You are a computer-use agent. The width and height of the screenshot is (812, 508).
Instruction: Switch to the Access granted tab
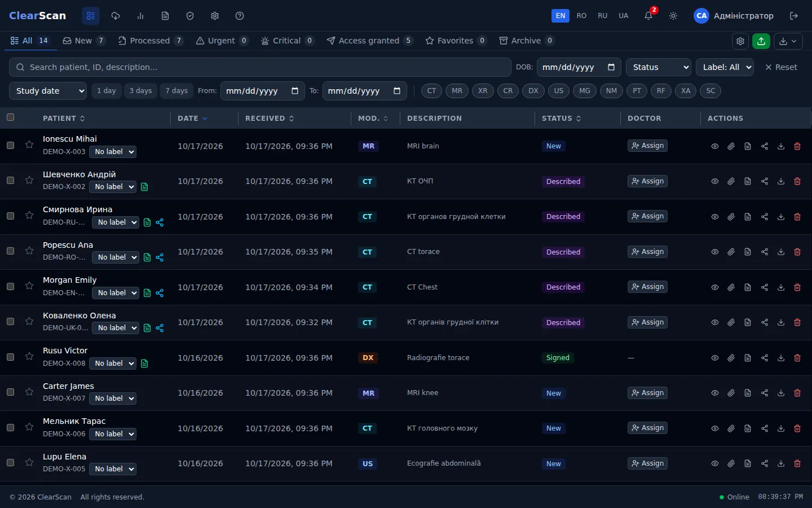369,41
